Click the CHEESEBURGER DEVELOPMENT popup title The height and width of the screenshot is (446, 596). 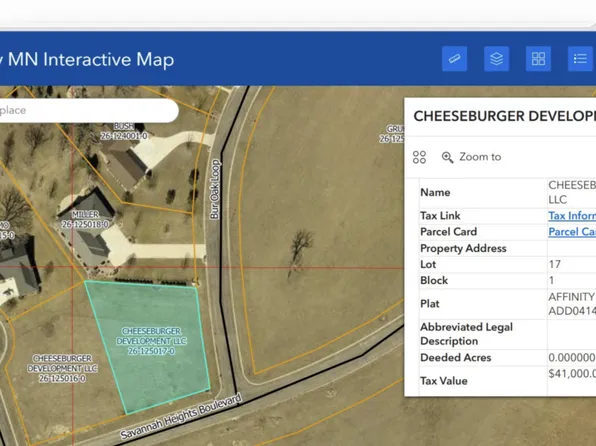tap(504, 116)
